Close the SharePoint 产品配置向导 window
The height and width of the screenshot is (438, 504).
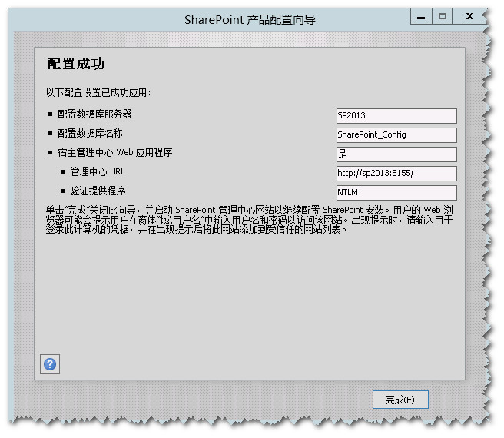click(469, 16)
